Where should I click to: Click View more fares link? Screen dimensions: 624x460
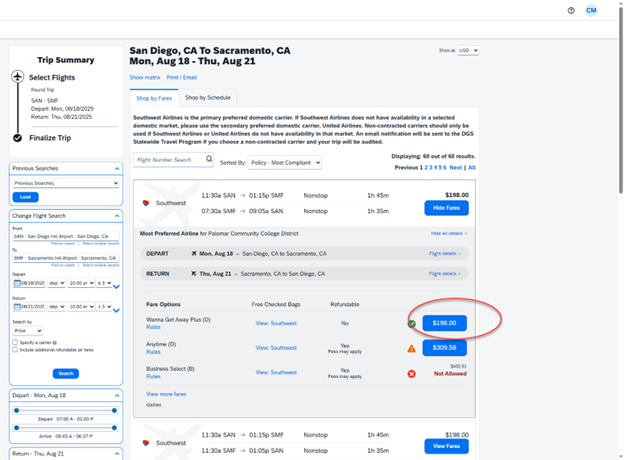pos(166,394)
